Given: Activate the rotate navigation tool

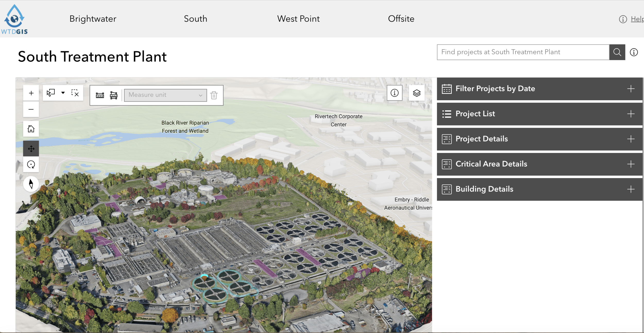Looking at the screenshot, I should pos(31,164).
